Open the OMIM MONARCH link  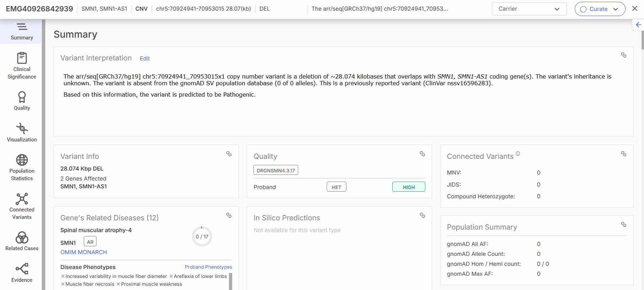click(x=83, y=252)
